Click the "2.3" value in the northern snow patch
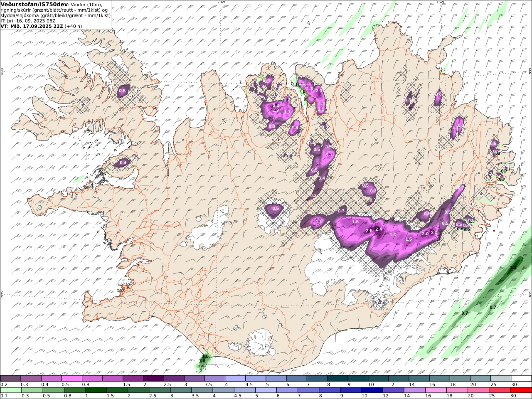The image size is (532, 399). 276,110
